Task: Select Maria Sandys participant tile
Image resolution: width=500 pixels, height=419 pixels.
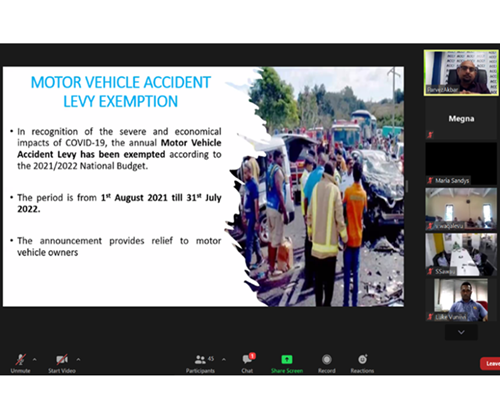Action: pyautogui.click(x=461, y=163)
